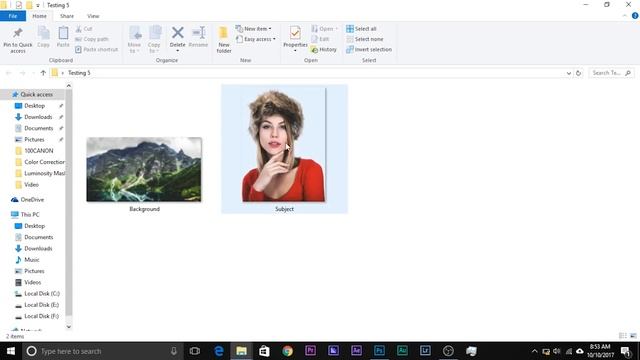The height and width of the screenshot is (360, 640).
Task: Click navigation pane scroll down arrow
Action: click(x=69, y=327)
